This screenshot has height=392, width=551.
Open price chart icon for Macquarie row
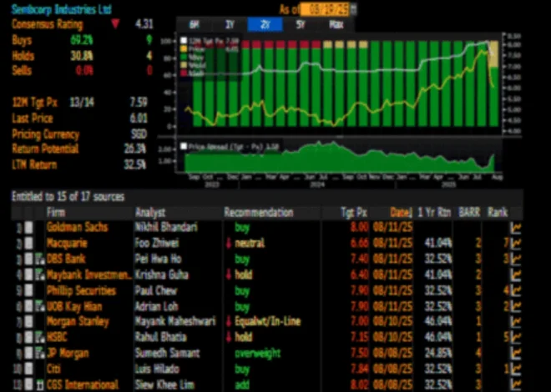[515, 244]
